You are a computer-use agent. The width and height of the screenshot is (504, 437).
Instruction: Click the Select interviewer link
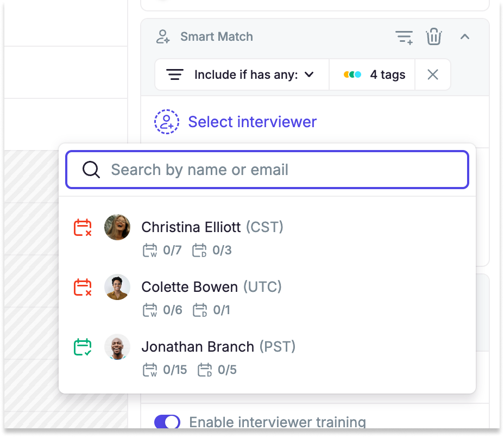(x=253, y=122)
